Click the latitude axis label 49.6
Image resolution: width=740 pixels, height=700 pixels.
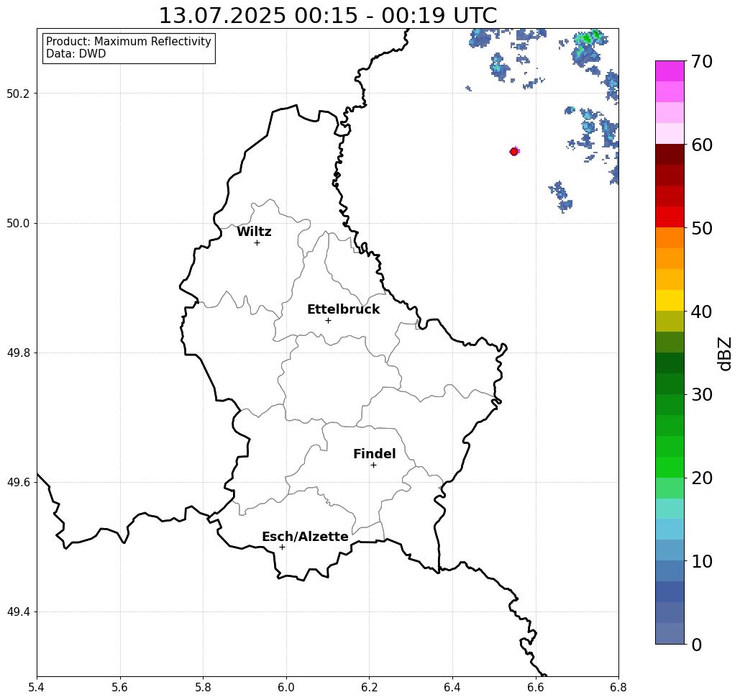pyautogui.click(x=18, y=483)
